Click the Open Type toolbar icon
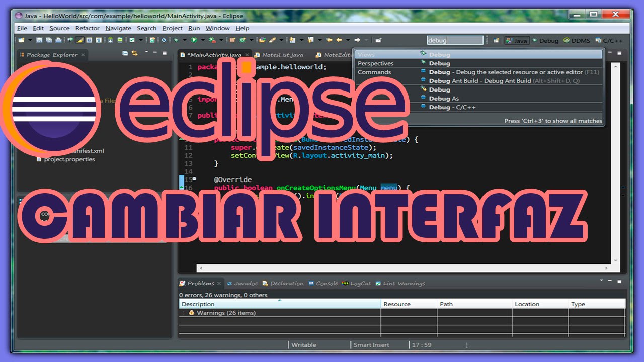This screenshot has width=644, height=362. (x=262, y=40)
